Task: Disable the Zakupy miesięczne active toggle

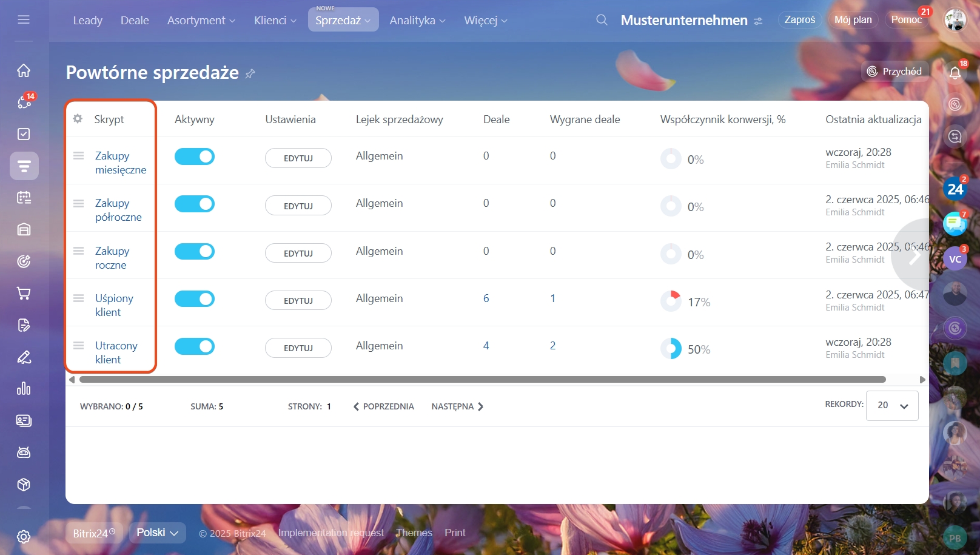Action: (195, 156)
